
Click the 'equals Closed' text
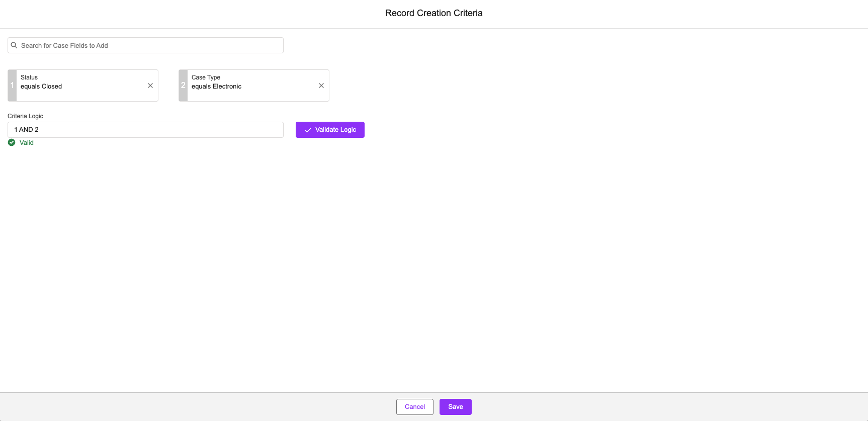[x=41, y=87]
